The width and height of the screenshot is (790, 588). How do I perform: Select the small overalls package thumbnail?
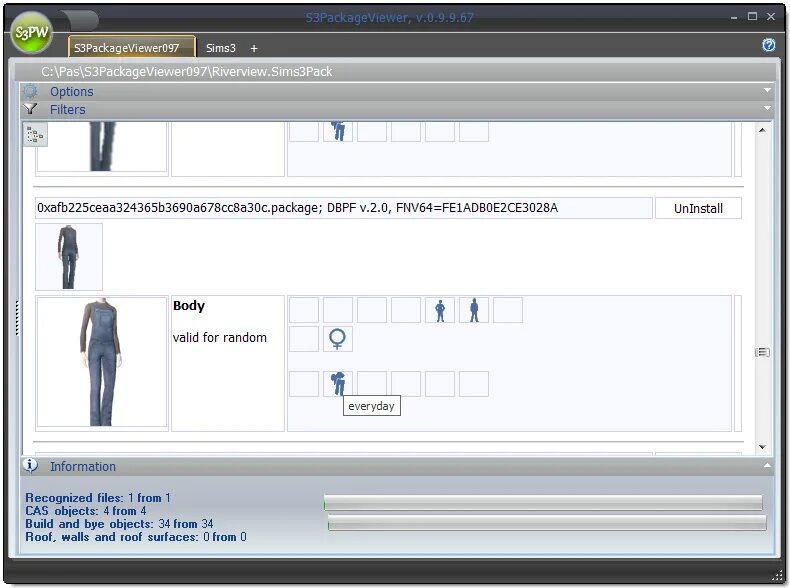pos(69,256)
